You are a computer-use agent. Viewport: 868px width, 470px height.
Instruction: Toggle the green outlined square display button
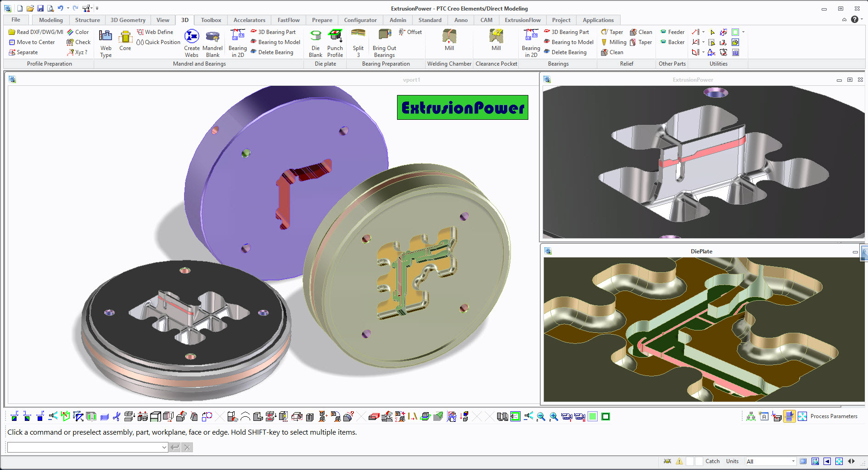[605, 416]
